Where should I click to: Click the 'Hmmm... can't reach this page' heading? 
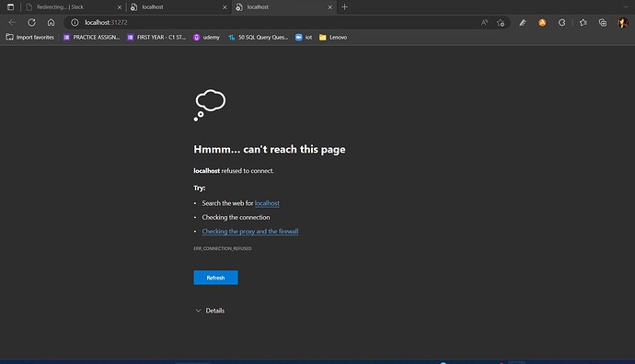(x=270, y=149)
